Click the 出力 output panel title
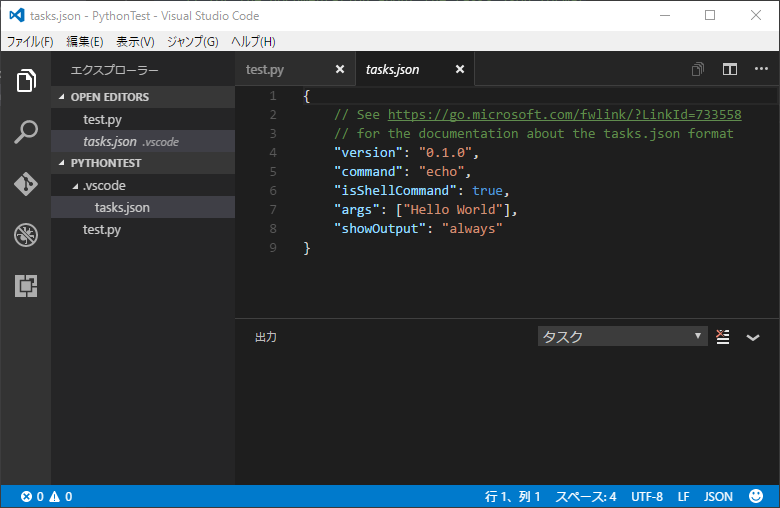 click(266, 337)
